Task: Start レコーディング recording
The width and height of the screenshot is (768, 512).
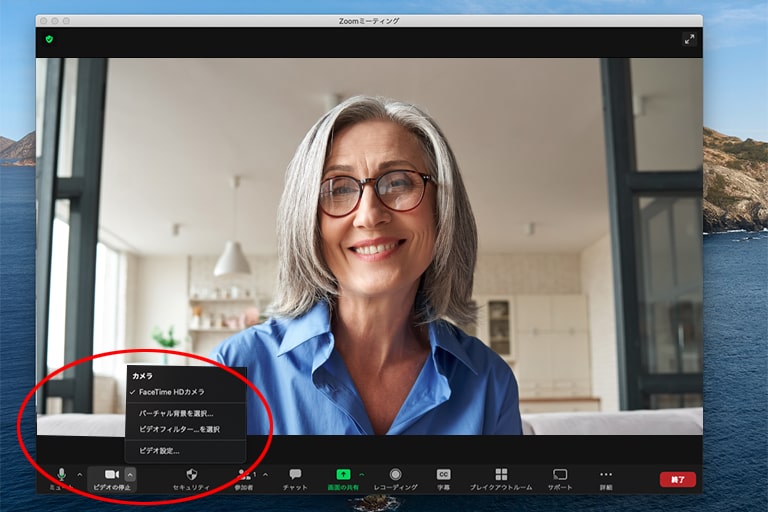Action: pyautogui.click(x=395, y=479)
